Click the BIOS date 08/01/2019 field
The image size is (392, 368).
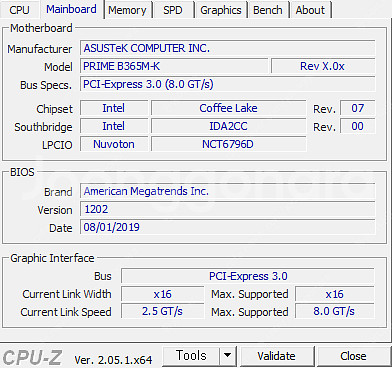point(227,227)
